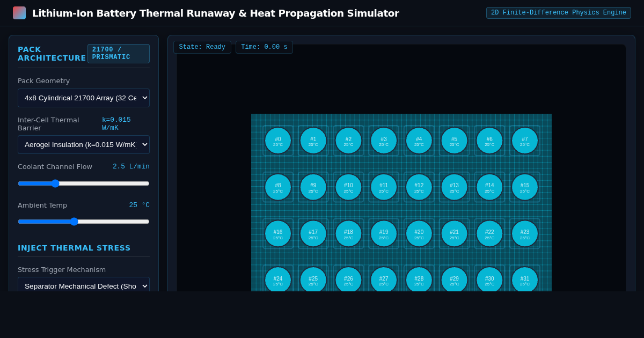
Task: Select battery cell #12
Action: (x=419, y=187)
